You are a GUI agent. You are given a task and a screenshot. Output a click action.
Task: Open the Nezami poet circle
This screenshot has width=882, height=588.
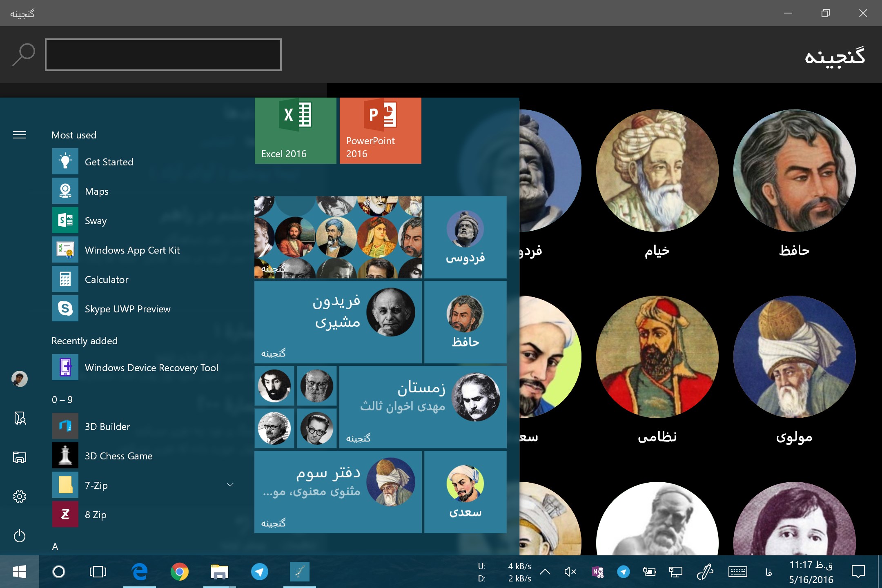pyautogui.click(x=657, y=357)
